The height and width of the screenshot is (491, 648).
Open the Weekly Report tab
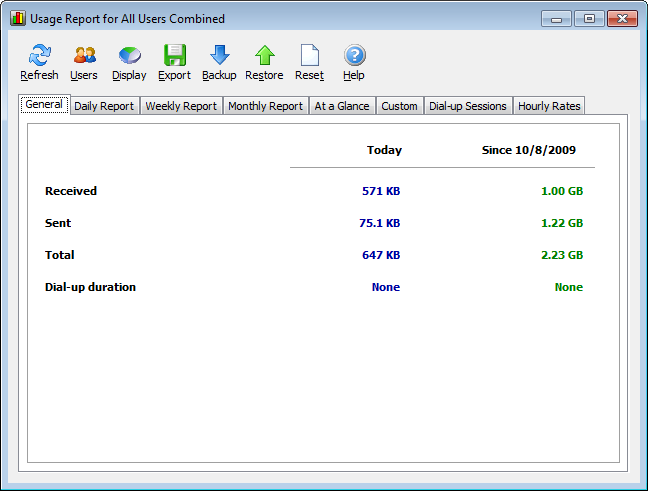click(x=181, y=106)
